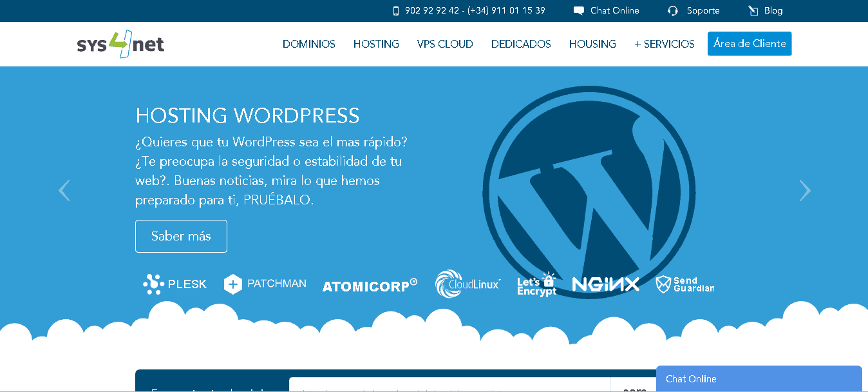Click the Plesk logo

coord(175,284)
